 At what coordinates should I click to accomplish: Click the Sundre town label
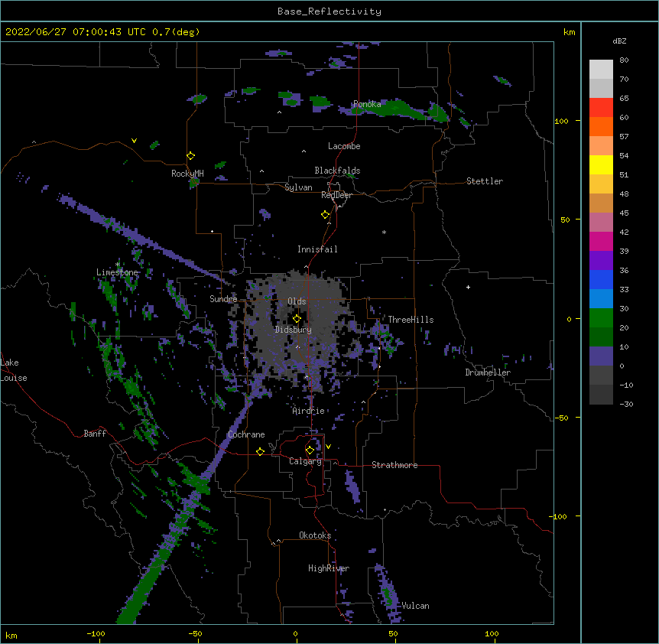[x=223, y=299]
